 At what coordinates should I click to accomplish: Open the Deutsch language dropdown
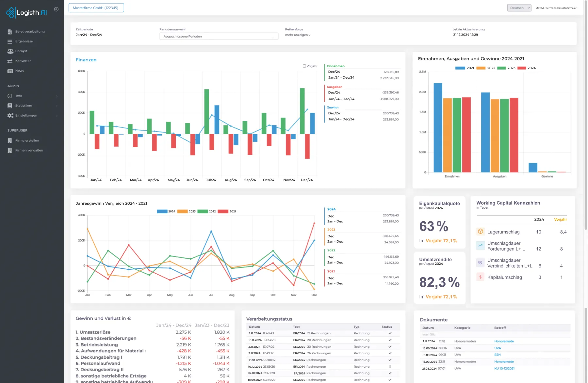519,8
